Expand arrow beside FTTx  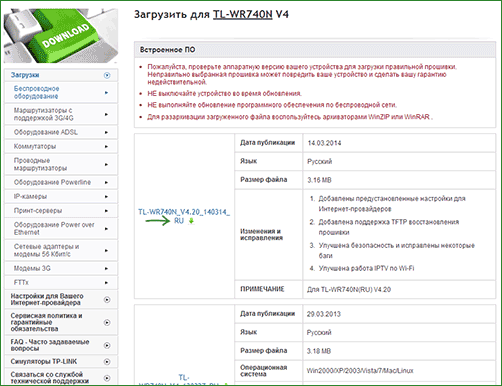click(x=106, y=283)
